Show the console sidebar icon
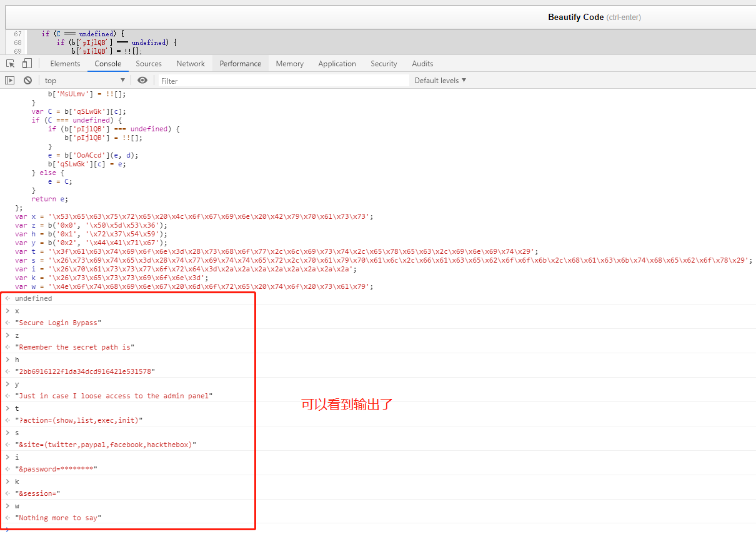This screenshot has width=756, height=539. 10,81
